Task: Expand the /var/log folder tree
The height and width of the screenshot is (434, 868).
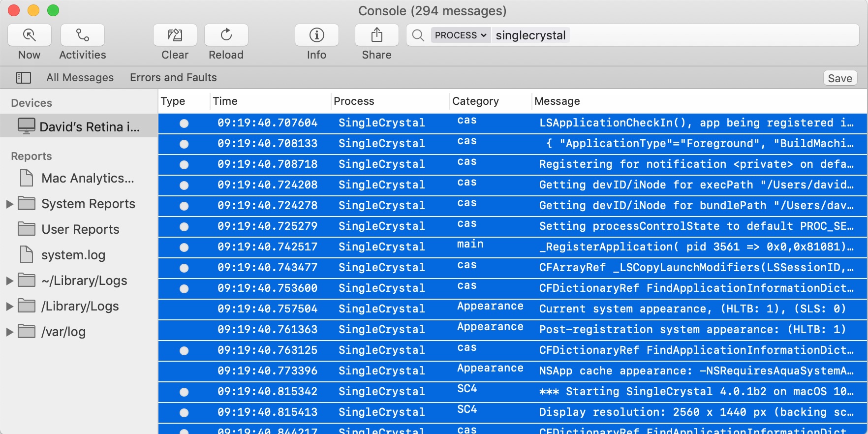Action: click(9, 332)
